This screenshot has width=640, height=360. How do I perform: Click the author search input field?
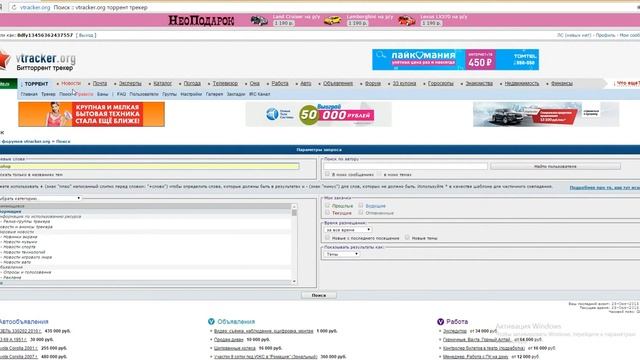coord(406,166)
